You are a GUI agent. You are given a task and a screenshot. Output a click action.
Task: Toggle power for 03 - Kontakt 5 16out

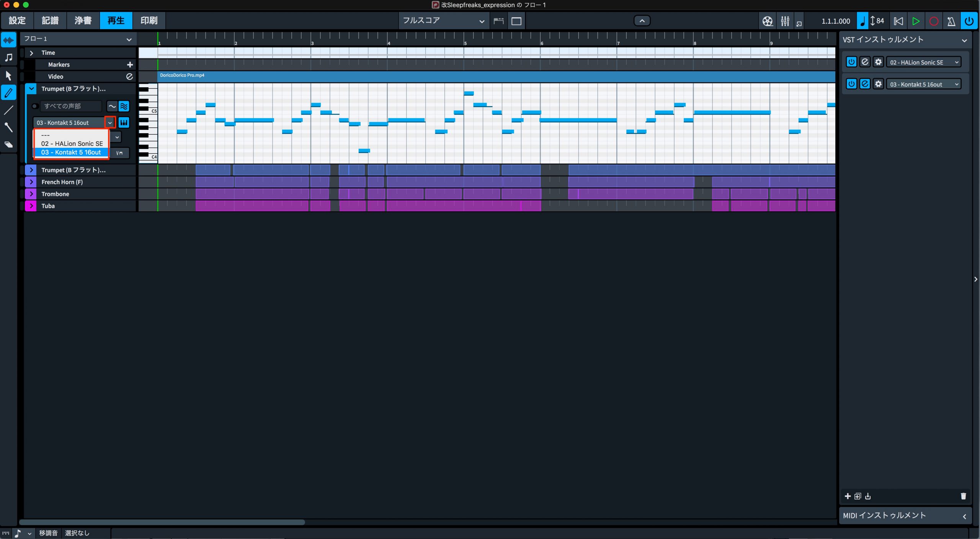tap(851, 84)
